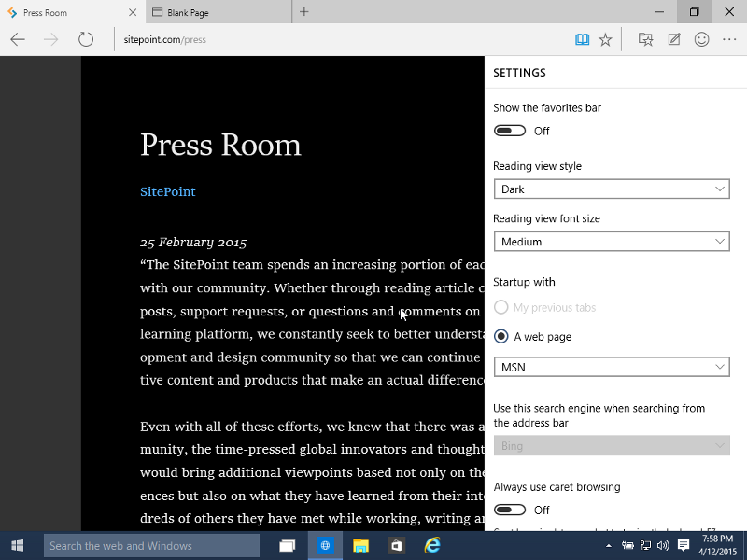Expand the MSN startup page dropdown
747x560 pixels.
611,367
